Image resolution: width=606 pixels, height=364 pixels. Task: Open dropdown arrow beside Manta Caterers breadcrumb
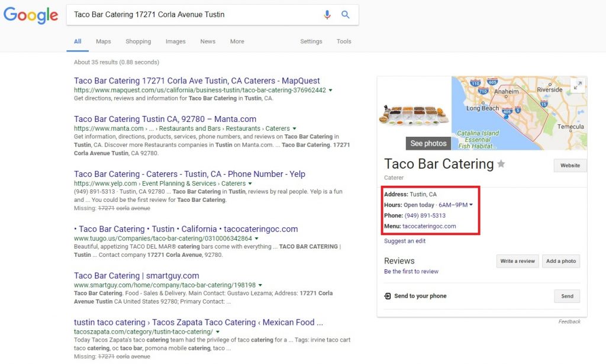tap(295, 128)
